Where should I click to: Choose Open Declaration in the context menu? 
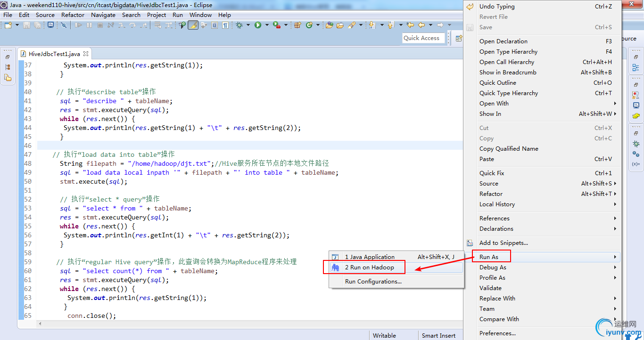point(542,41)
